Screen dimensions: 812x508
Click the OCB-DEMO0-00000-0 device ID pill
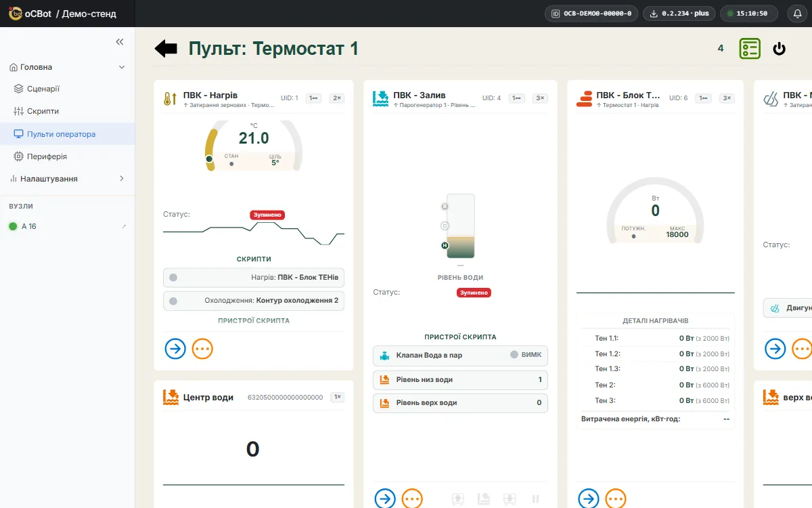[x=591, y=14]
